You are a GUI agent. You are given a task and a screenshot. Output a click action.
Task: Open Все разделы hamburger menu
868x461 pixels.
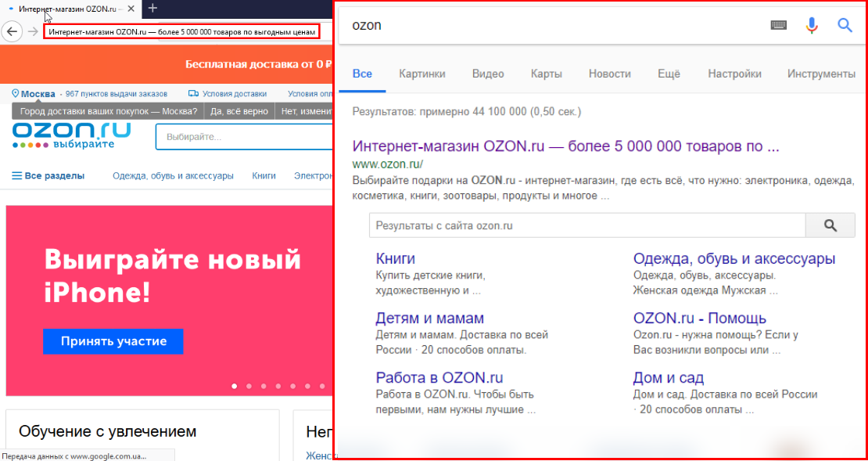coord(48,176)
